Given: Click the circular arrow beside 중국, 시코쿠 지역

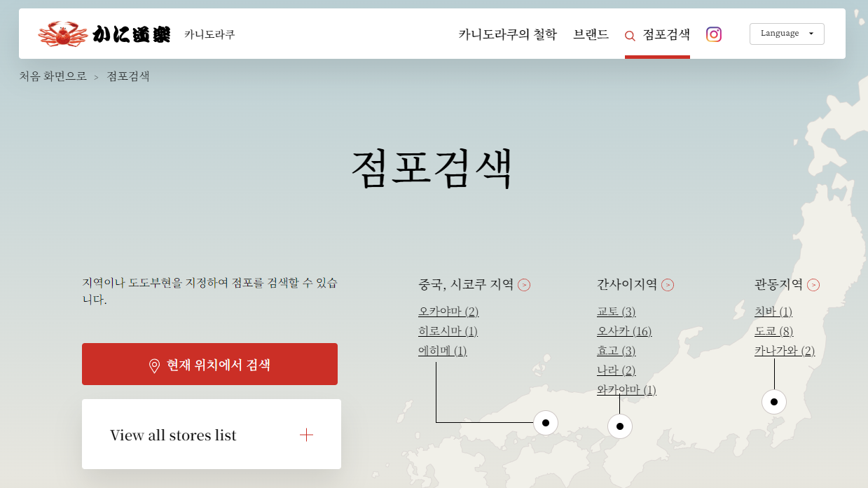Looking at the screenshot, I should tap(525, 284).
